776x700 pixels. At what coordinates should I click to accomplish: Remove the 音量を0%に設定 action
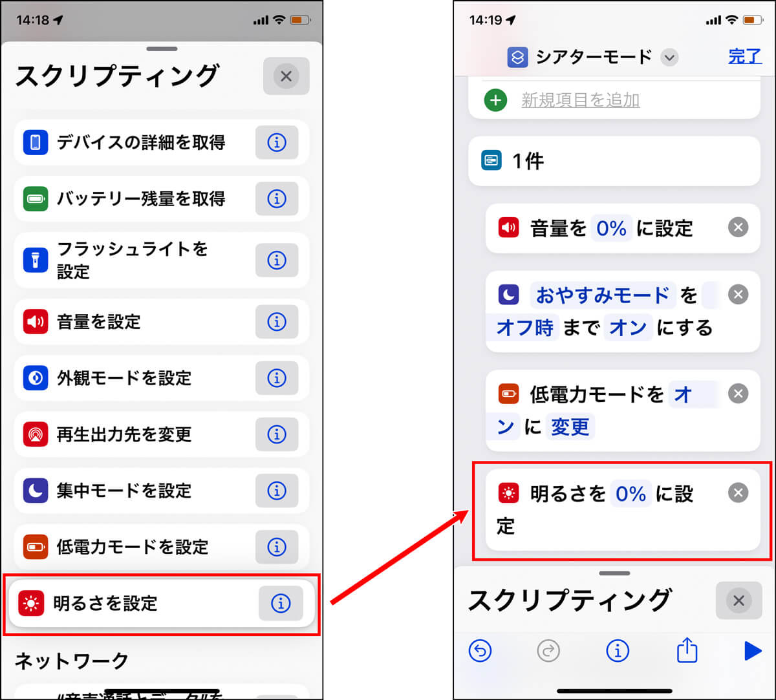(x=738, y=227)
